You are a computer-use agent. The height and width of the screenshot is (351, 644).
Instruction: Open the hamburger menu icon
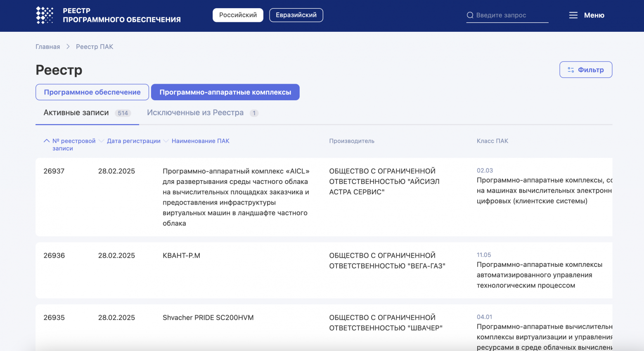point(573,15)
